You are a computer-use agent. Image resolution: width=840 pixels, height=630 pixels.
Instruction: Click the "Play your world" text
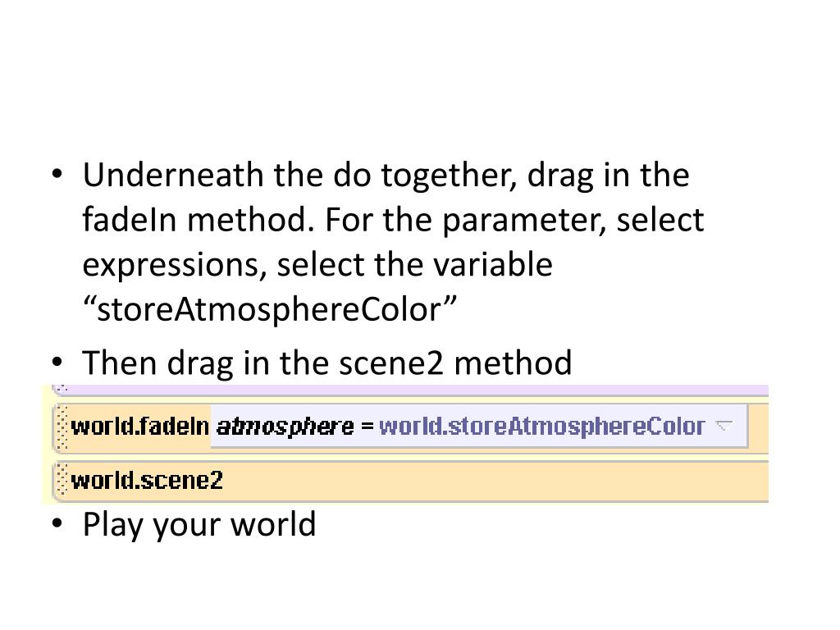click(199, 524)
